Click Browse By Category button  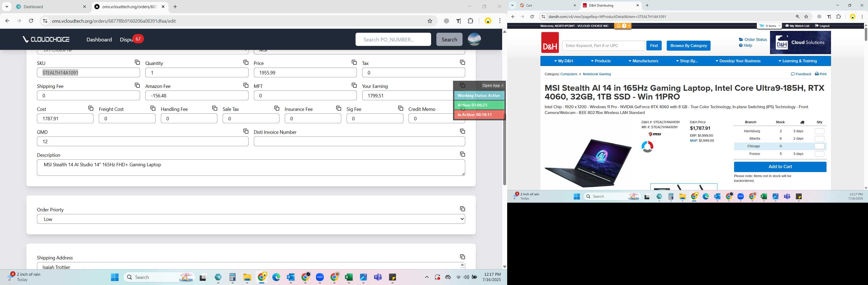(x=688, y=46)
